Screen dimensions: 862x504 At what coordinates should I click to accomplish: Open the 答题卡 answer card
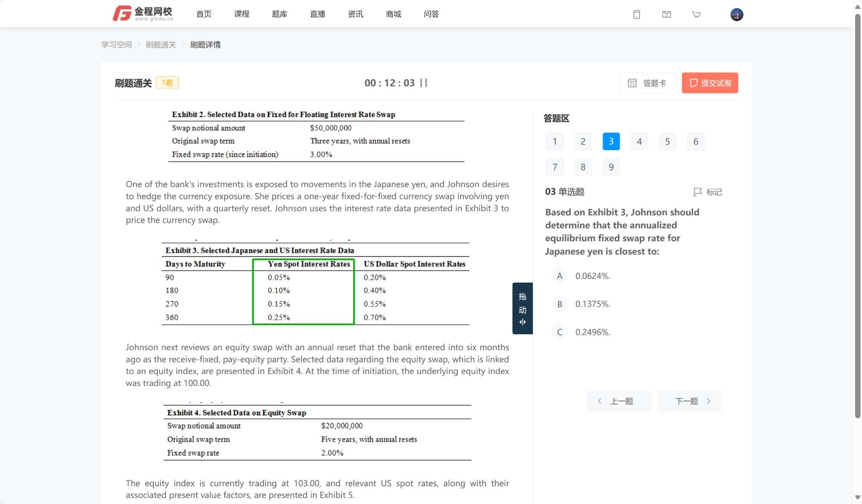coord(647,83)
